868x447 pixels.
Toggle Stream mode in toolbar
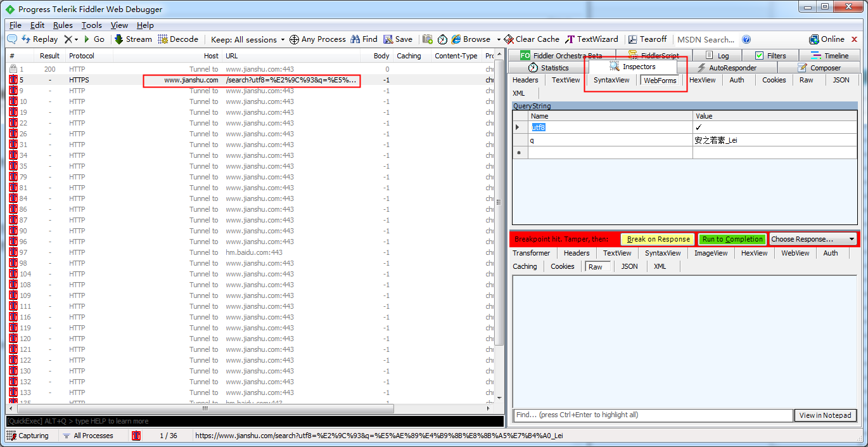[133, 39]
